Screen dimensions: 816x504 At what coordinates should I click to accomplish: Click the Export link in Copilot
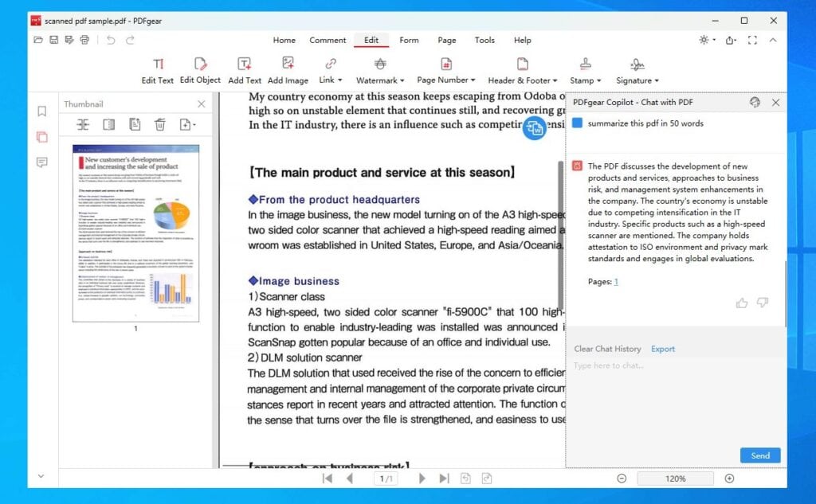click(662, 349)
